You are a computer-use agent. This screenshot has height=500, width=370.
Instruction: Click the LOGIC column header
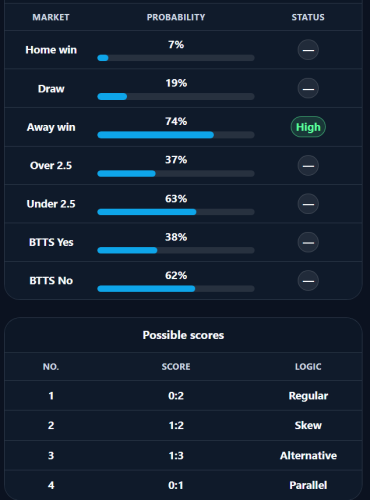[x=308, y=367]
